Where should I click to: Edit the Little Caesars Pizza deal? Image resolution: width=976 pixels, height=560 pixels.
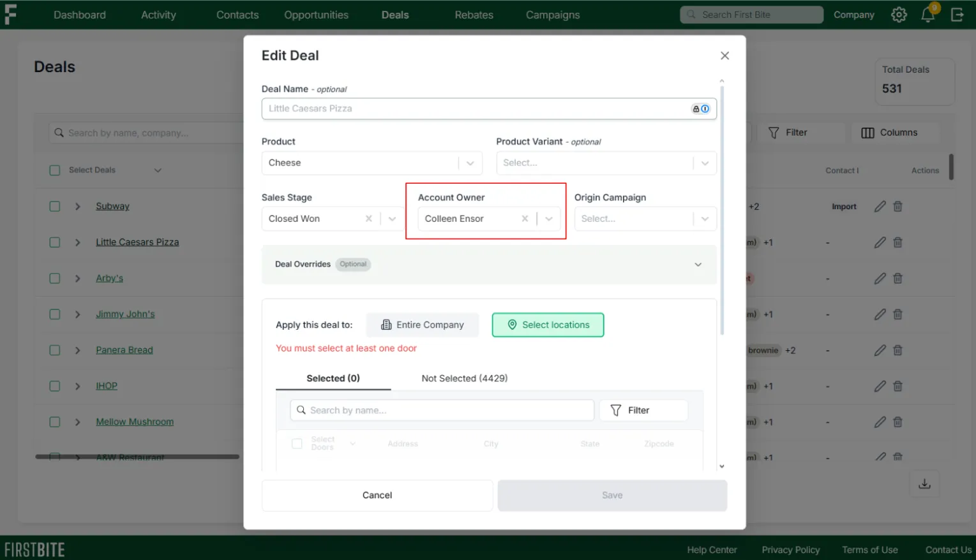880,242
